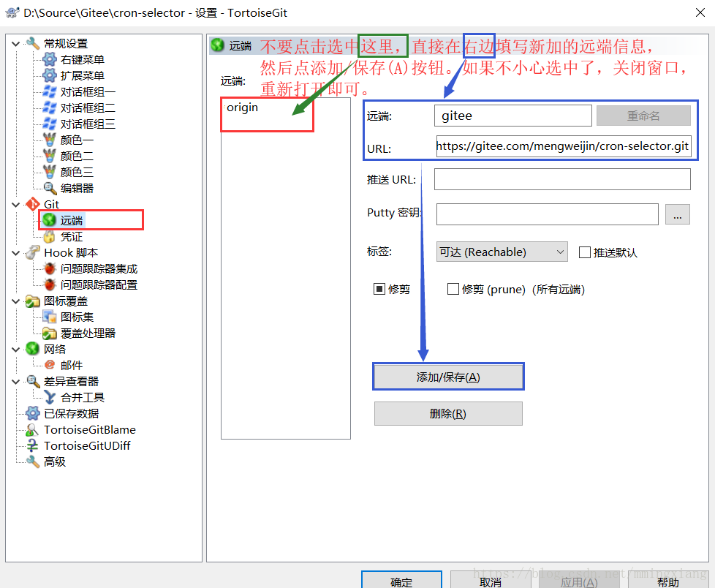This screenshot has width=715, height=588.
Task: Collapse the Hook 脚本 tree node
Action: [15, 253]
